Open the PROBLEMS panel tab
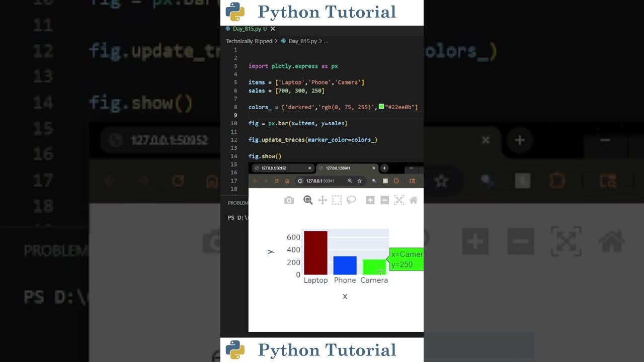This screenshot has height=362, width=644. [x=238, y=203]
